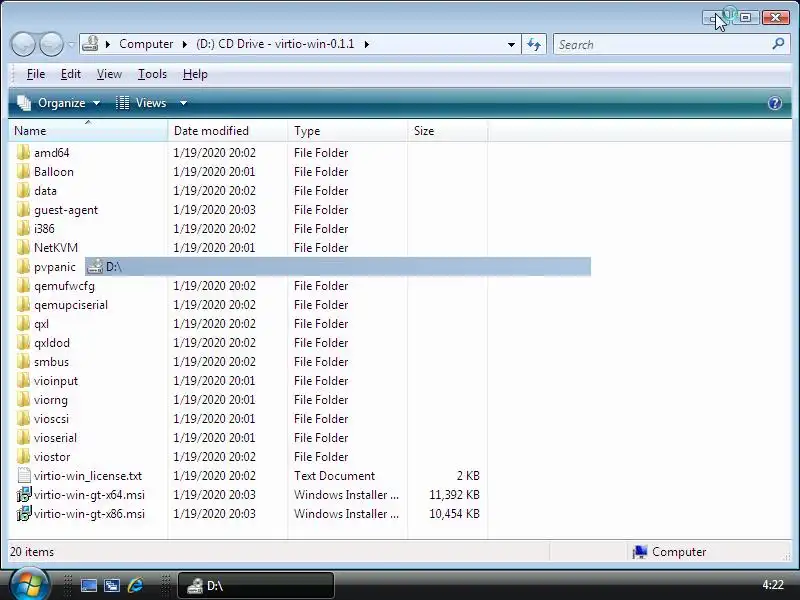Select the viorng folder icon

(x=23, y=399)
